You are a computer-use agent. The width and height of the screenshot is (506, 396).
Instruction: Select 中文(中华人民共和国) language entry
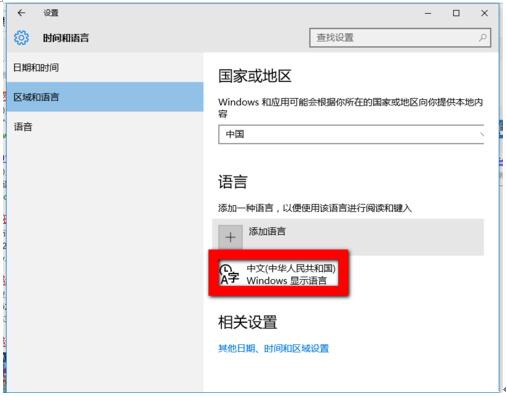point(278,274)
